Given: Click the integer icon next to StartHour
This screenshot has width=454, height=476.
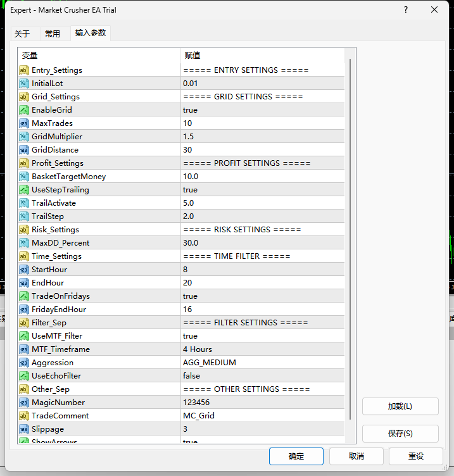Looking at the screenshot, I should 24,270.
